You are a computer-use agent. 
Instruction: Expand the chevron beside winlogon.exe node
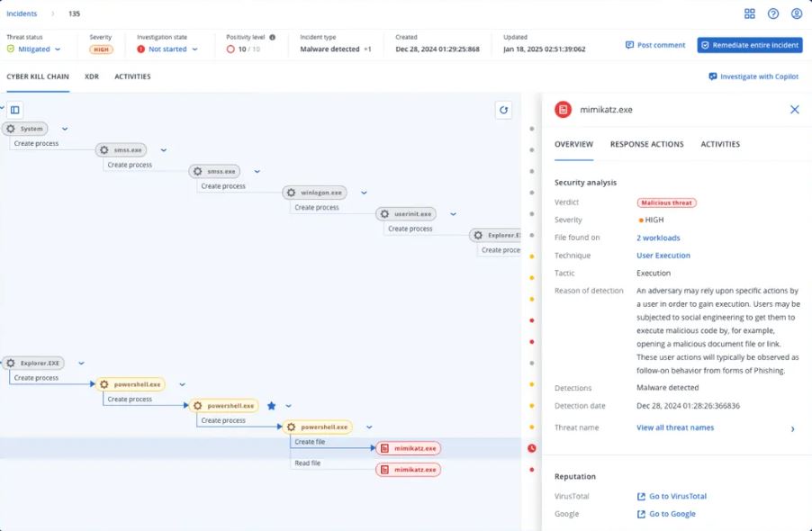(364, 193)
